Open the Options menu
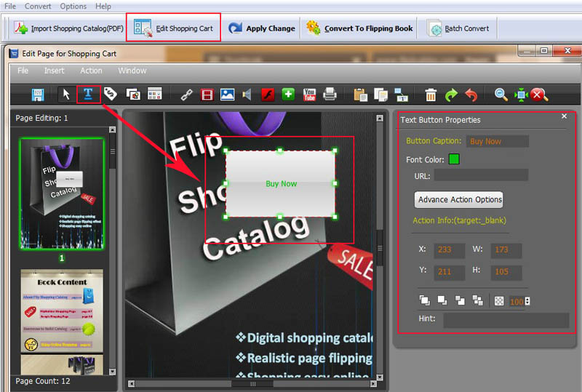 73,7
